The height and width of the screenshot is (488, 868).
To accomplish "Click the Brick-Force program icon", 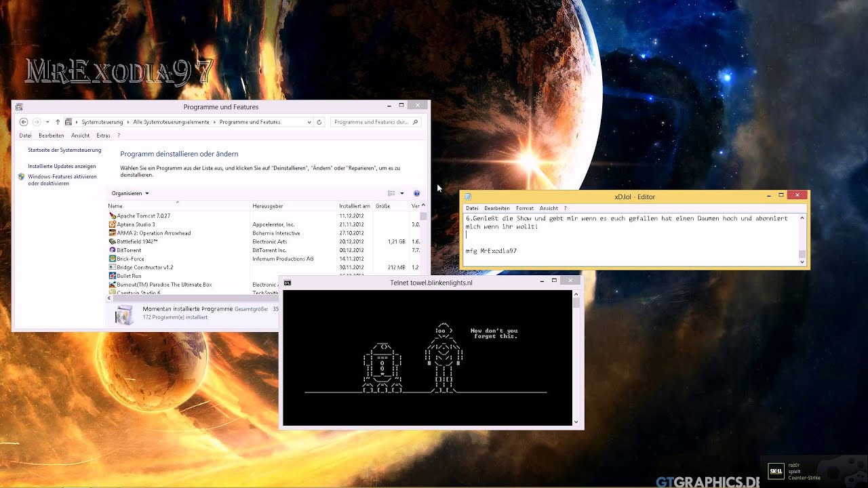I will click(x=112, y=259).
